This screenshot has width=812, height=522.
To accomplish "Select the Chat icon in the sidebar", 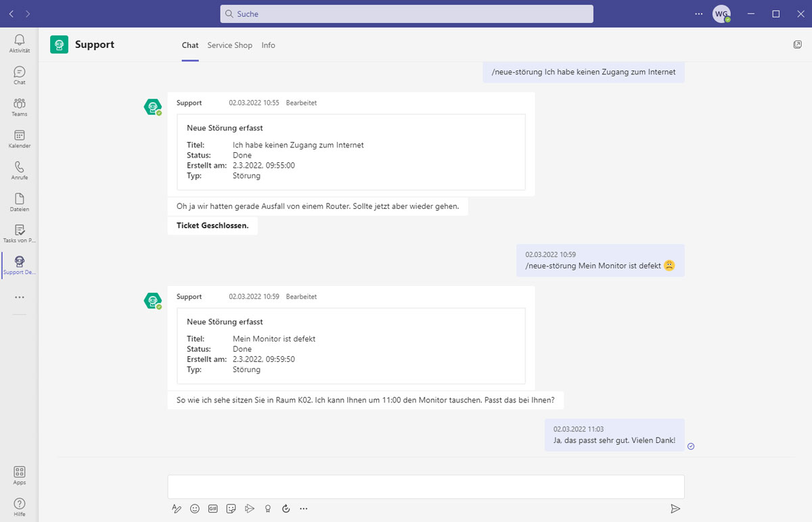I will 19,74.
